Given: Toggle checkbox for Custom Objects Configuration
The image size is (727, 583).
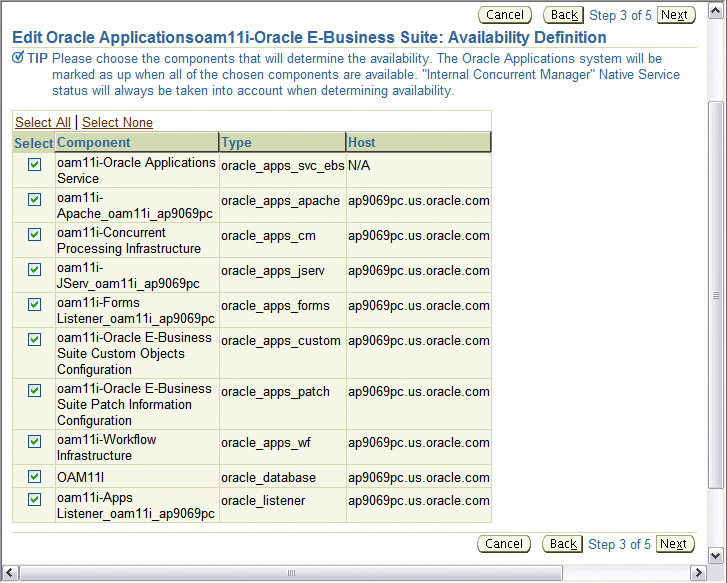Looking at the screenshot, I should click(x=34, y=340).
